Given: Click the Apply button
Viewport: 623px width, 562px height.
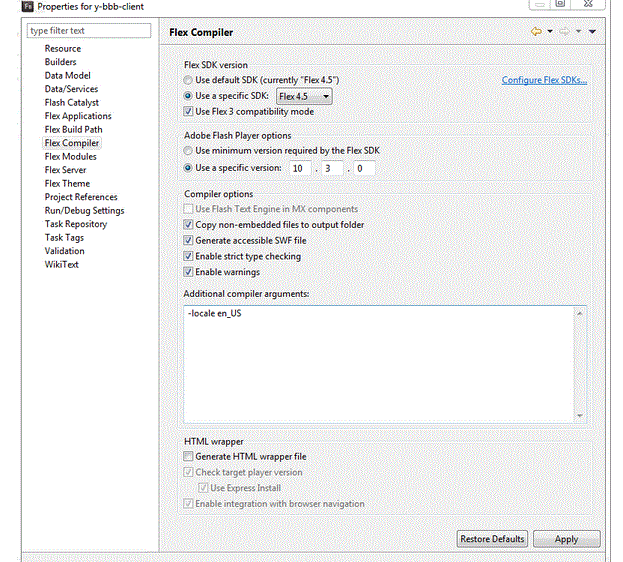Looking at the screenshot, I should click(x=566, y=539).
